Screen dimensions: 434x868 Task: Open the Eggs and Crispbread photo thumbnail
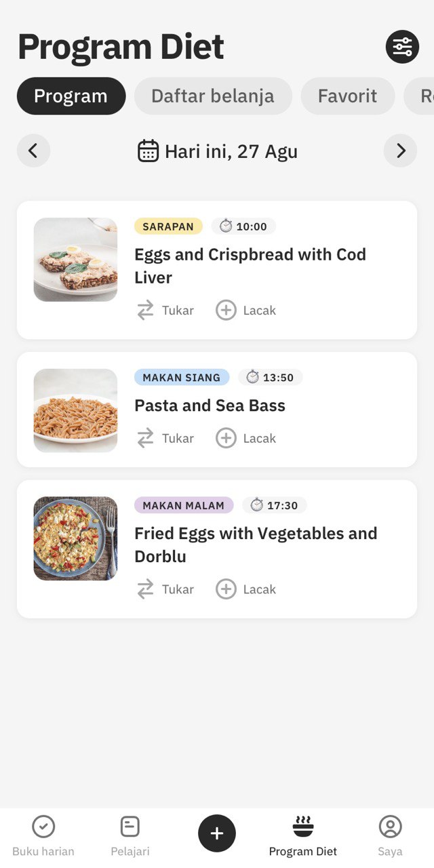click(x=75, y=260)
